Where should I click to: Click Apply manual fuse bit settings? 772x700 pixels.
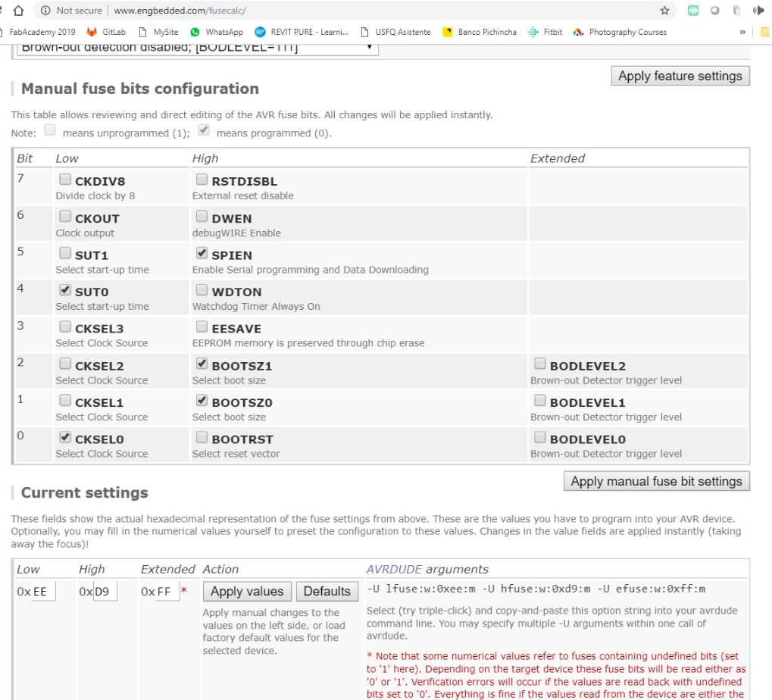tap(656, 481)
